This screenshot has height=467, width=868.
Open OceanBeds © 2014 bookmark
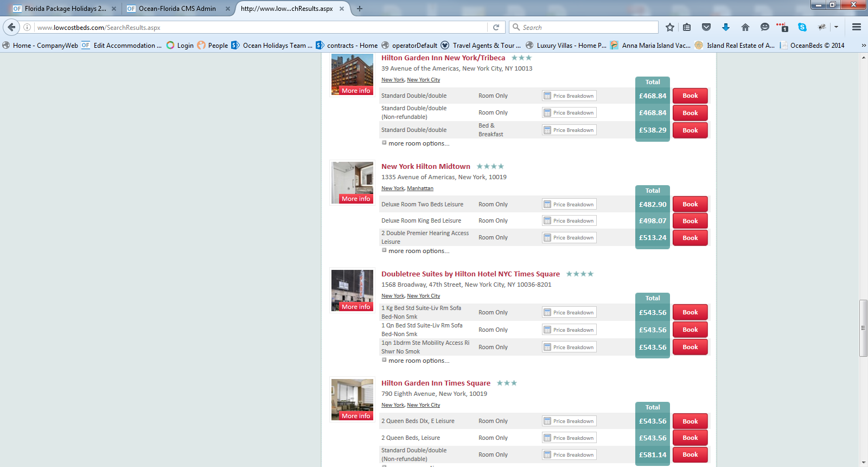(x=812, y=46)
